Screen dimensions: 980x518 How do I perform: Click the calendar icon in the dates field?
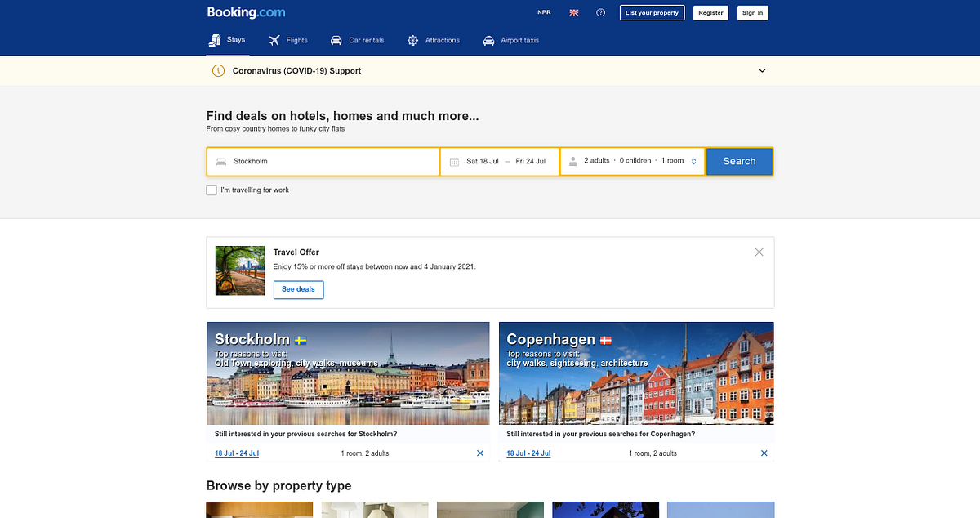[x=454, y=161]
